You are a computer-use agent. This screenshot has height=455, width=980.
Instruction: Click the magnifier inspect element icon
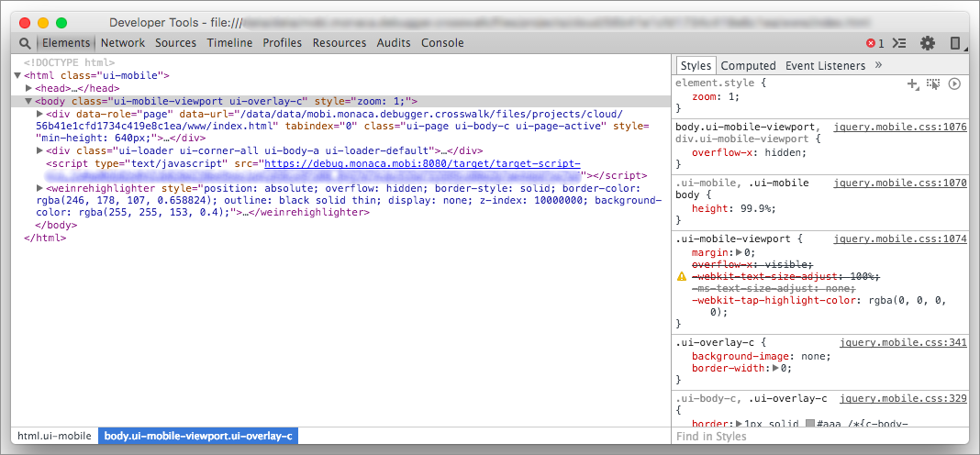coord(25,43)
